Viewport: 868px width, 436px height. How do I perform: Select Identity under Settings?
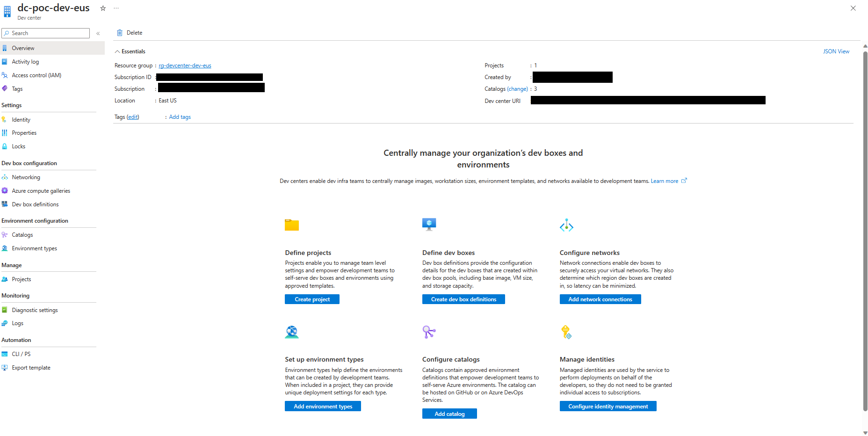click(x=21, y=119)
